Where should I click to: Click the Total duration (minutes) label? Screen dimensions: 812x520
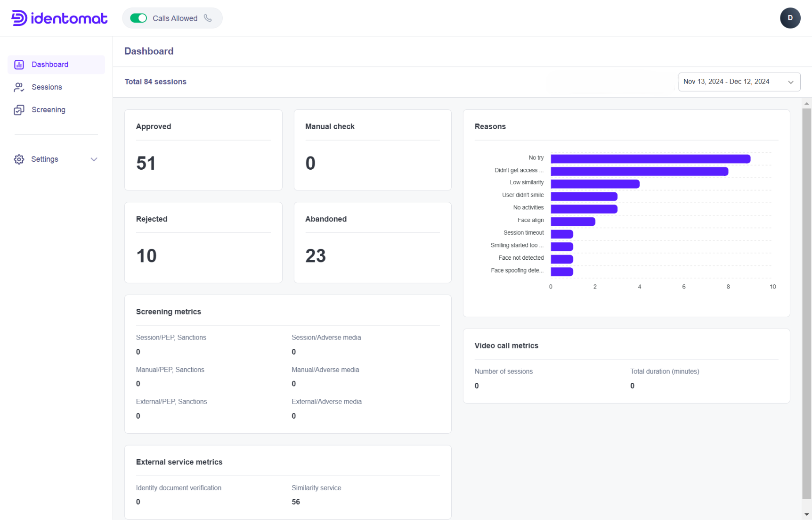click(x=665, y=371)
